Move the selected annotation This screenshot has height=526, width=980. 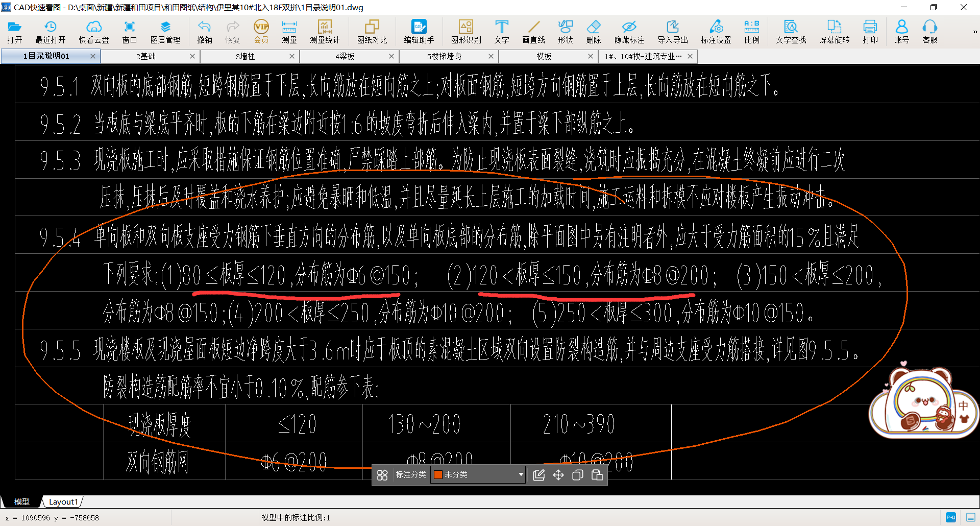pos(558,475)
